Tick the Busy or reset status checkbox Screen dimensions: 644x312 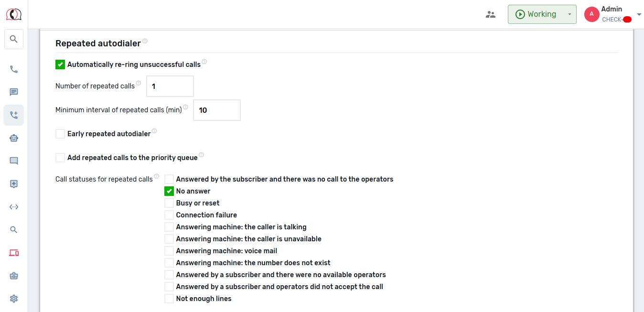[169, 203]
